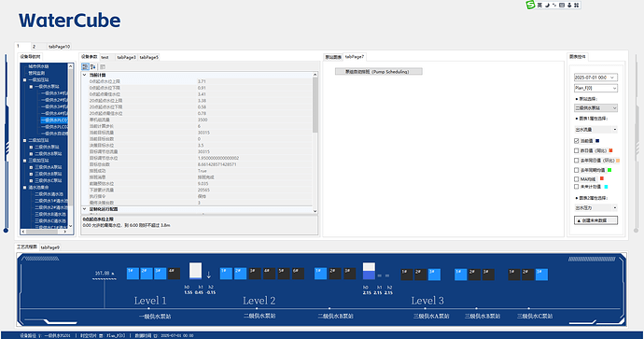Click the button at bottom of chart control panel
The image size is (644, 339).
tap(595, 220)
